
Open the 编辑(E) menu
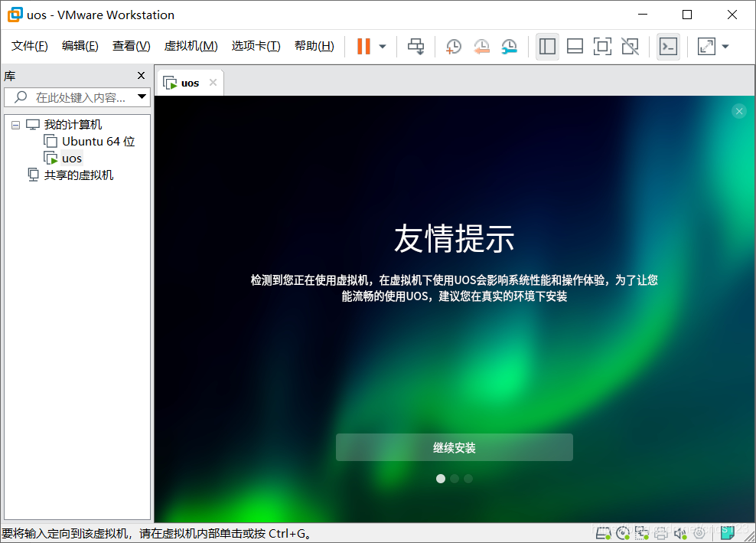(80, 46)
